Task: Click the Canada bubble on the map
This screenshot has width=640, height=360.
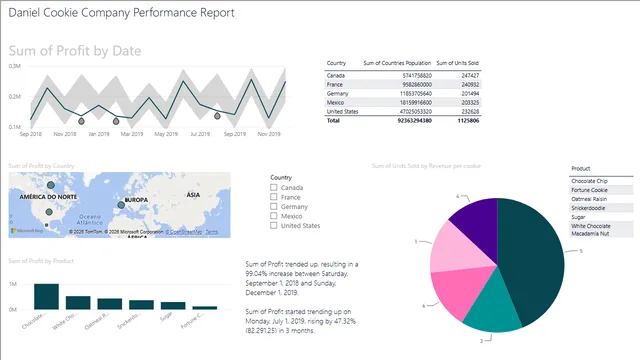Action: pyautogui.click(x=51, y=185)
